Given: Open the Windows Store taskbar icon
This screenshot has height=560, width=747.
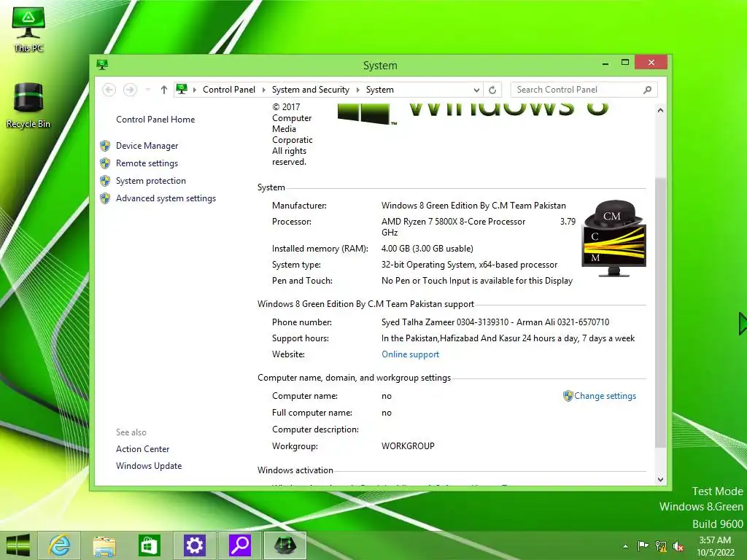Looking at the screenshot, I should coord(149,545).
